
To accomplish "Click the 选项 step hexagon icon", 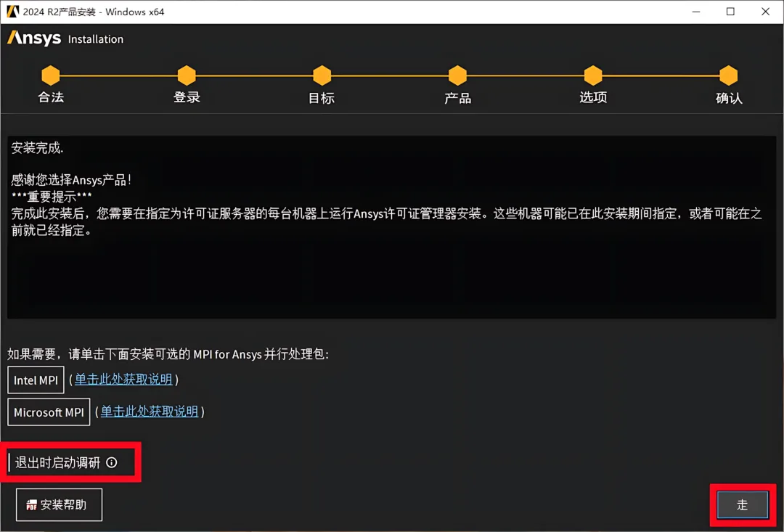I will pyautogui.click(x=593, y=75).
